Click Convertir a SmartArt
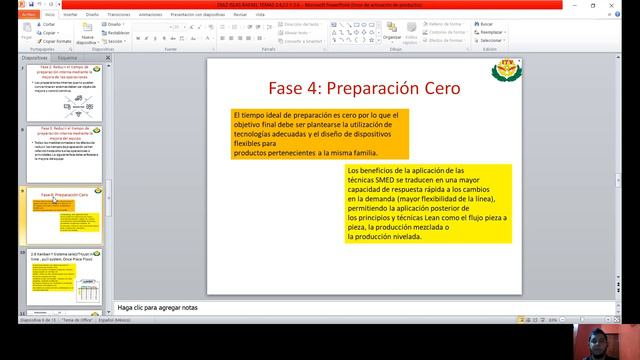640x360 pixels. pyautogui.click(x=300, y=41)
